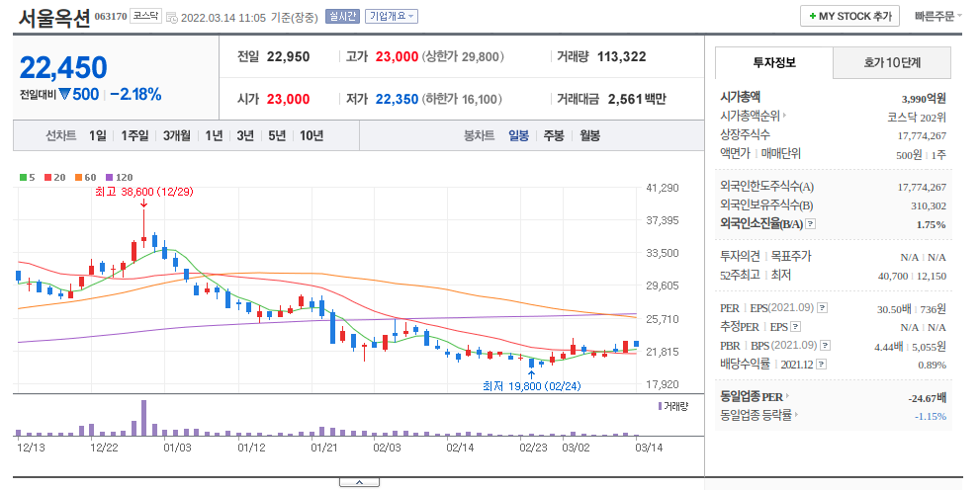Click the 최고 38,600 (12/29) marker
This screenshot has height=490, width=980.
coord(143,192)
